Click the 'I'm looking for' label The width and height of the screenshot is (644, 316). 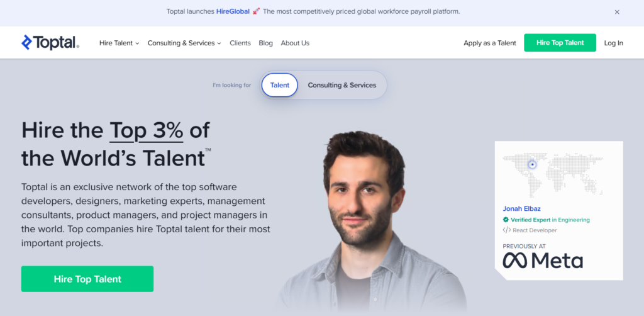click(x=231, y=86)
